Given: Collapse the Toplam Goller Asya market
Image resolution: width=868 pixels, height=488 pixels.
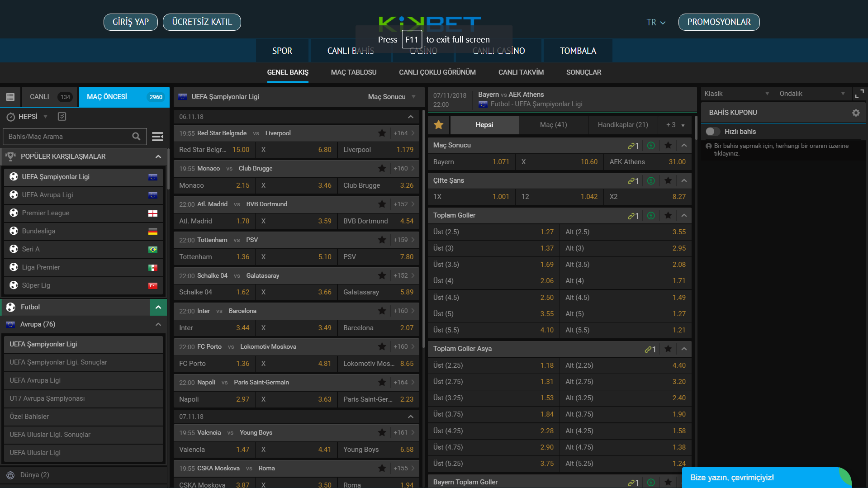Looking at the screenshot, I should point(684,349).
